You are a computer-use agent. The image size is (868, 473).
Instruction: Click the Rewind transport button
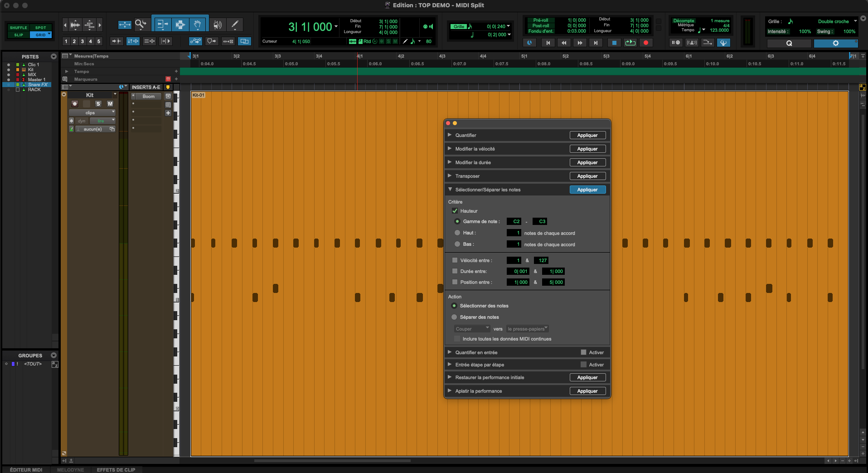(564, 43)
